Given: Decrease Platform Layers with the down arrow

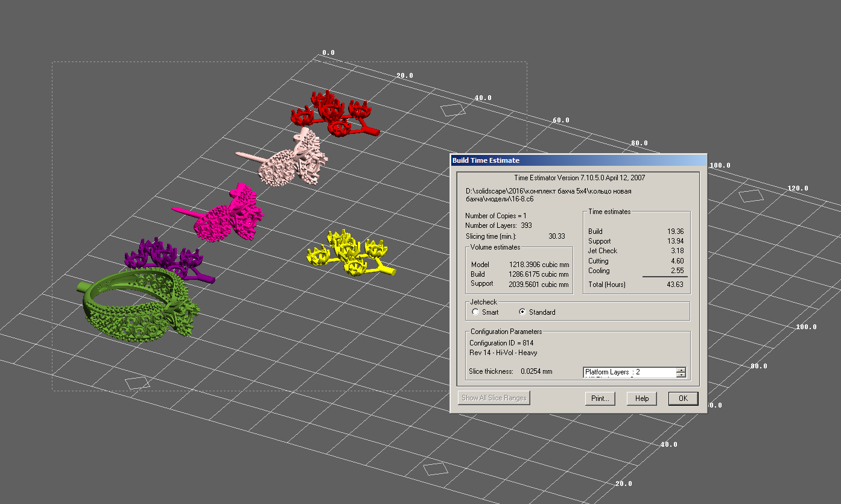Looking at the screenshot, I should 681,375.
